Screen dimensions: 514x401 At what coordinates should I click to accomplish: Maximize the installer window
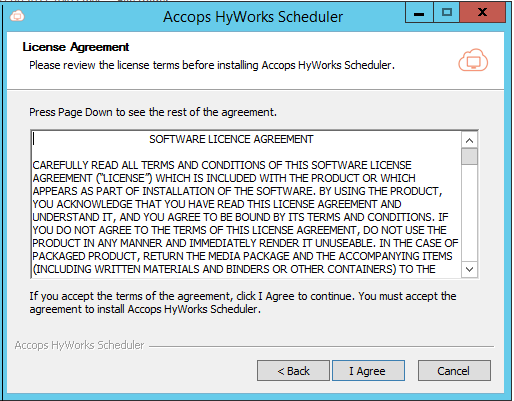tap(447, 13)
